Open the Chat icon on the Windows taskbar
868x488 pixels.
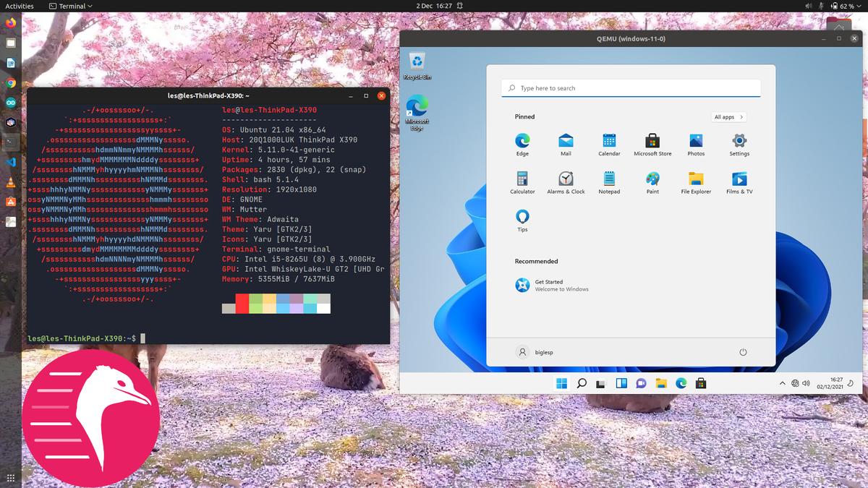(641, 382)
